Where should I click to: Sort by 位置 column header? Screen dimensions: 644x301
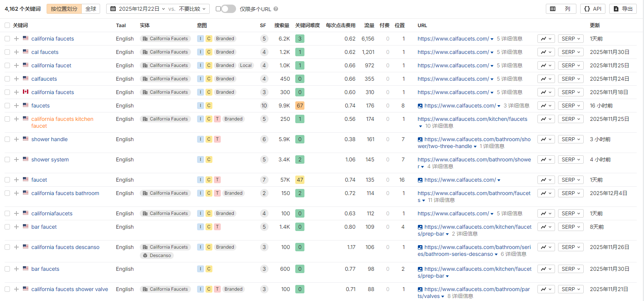tap(400, 25)
